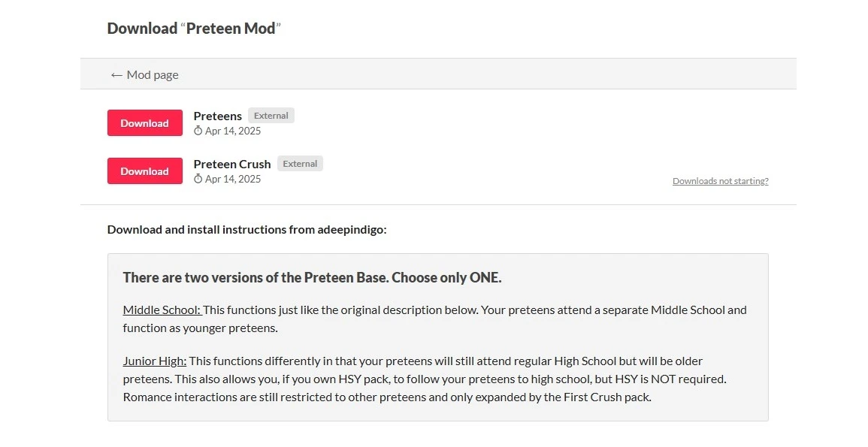Click the clock icon under Preteens
This screenshot has height=447, width=868.
pyautogui.click(x=198, y=131)
